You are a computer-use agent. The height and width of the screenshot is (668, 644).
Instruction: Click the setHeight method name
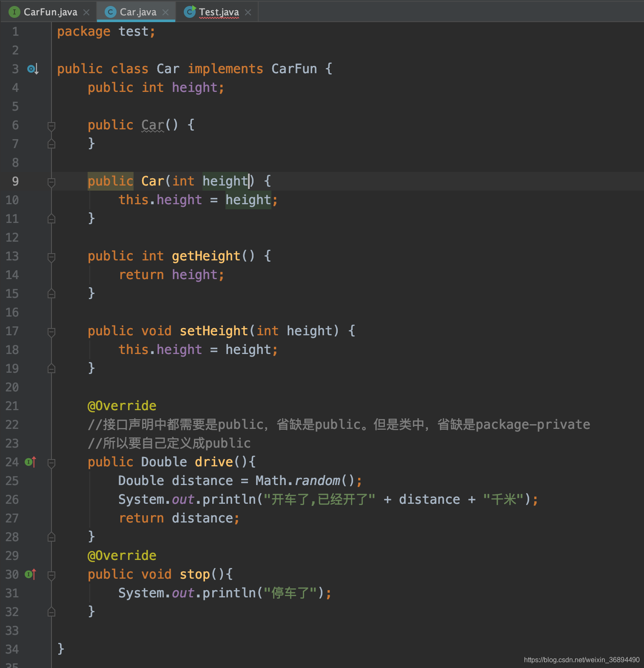214,331
